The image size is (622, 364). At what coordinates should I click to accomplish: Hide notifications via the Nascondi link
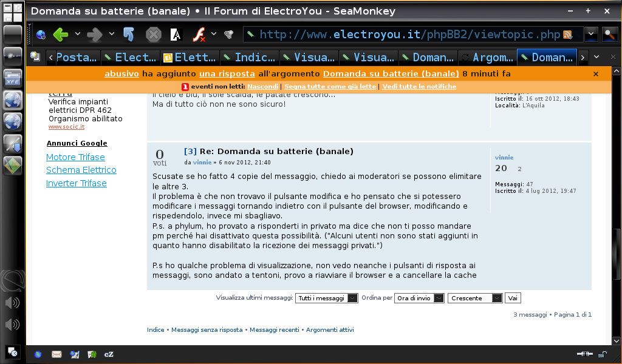tap(262, 86)
